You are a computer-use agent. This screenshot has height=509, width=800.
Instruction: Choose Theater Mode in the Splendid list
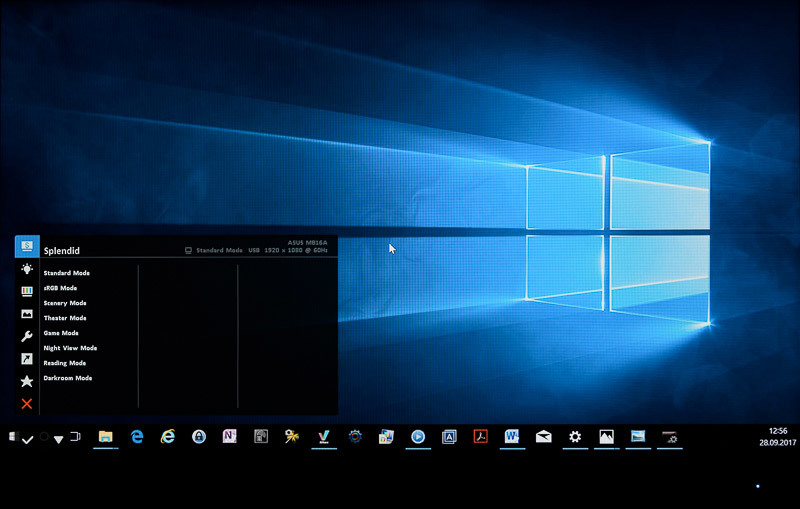click(65, 318)
